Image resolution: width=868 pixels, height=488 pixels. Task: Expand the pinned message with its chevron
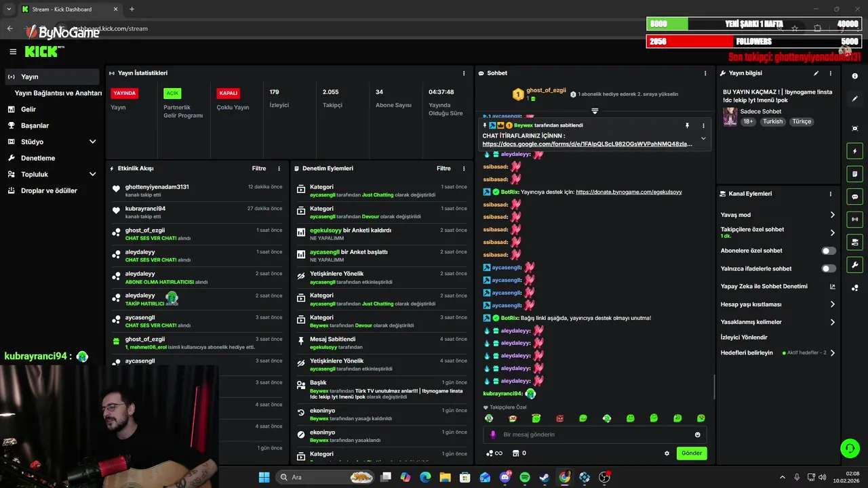pos(703,138)
